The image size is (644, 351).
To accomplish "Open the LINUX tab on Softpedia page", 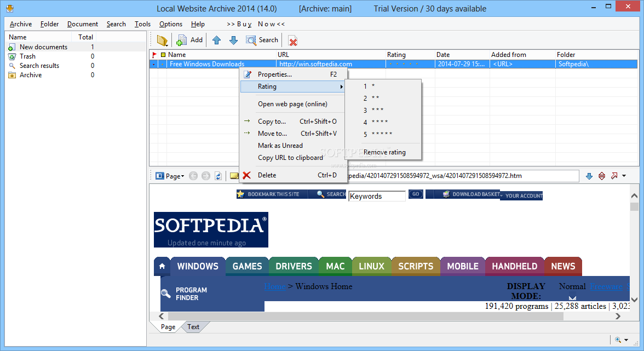I will [372, 267].
